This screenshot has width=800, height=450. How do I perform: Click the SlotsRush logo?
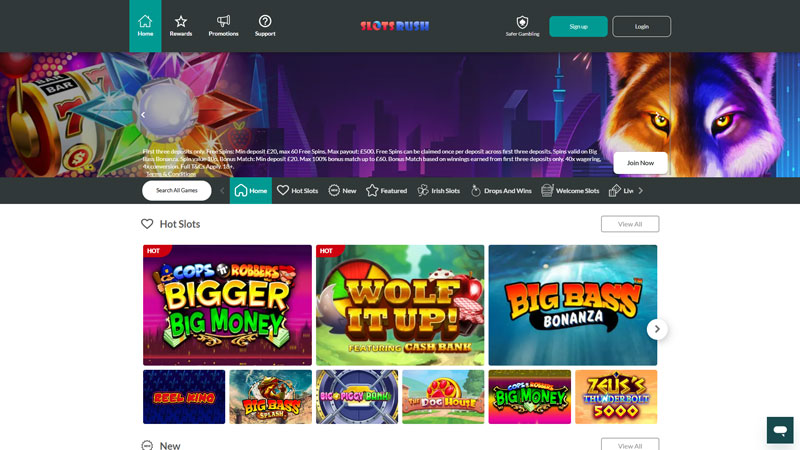click(x=395, y=26)
